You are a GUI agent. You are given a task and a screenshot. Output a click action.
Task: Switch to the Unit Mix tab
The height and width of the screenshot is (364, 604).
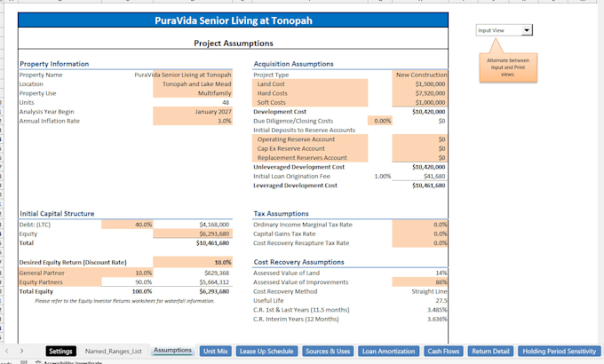point(215,351)
